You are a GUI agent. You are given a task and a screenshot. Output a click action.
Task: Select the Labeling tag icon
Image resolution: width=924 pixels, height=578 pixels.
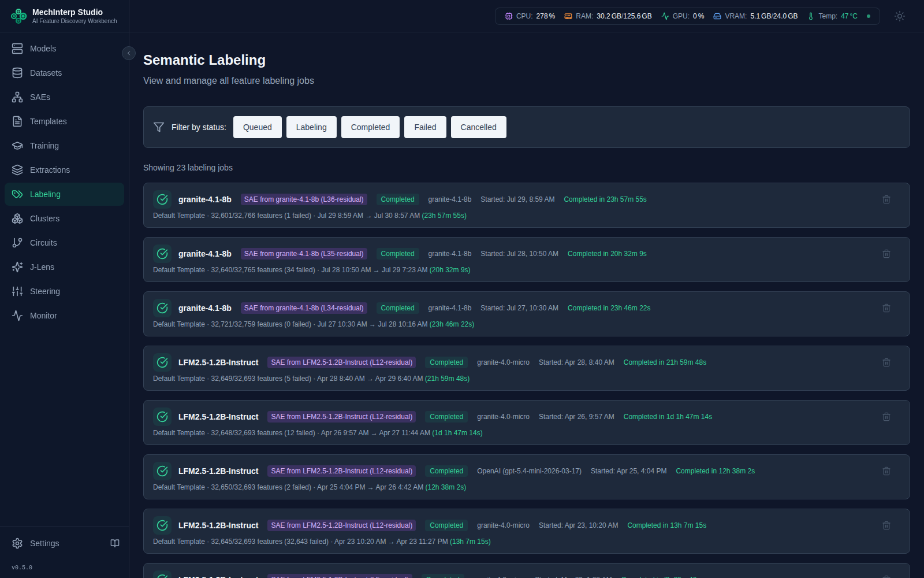tap(17, 194)
